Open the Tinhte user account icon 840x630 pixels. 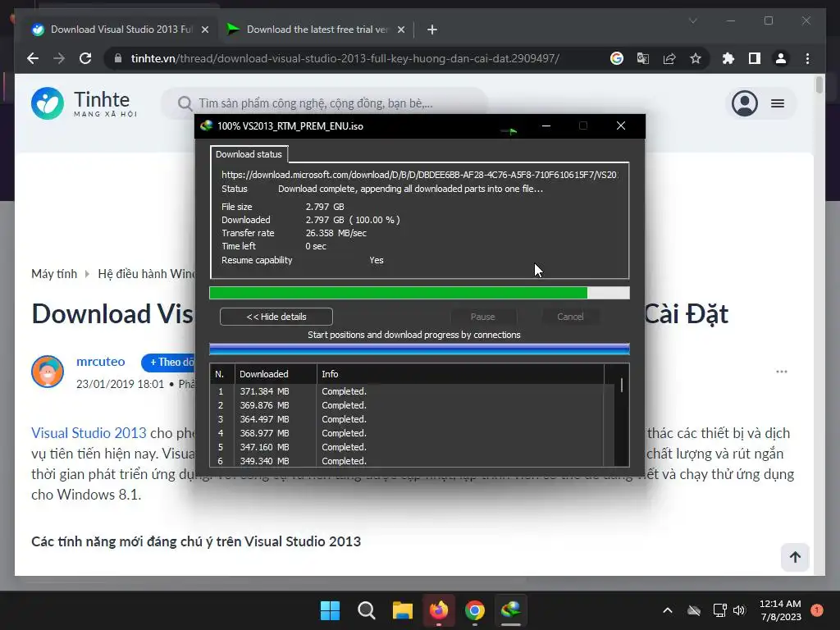(745, 103)
